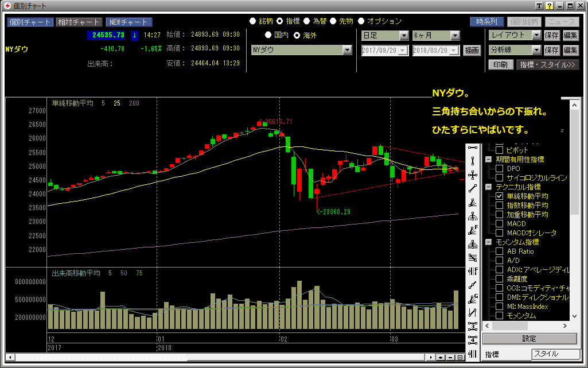Check the 乖離度 checkbox
The image size is (588, 368).
pos(500,278)
